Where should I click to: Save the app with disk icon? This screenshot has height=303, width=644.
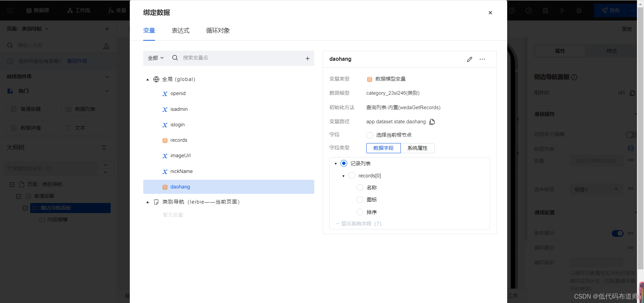click(x=545, y=10)
